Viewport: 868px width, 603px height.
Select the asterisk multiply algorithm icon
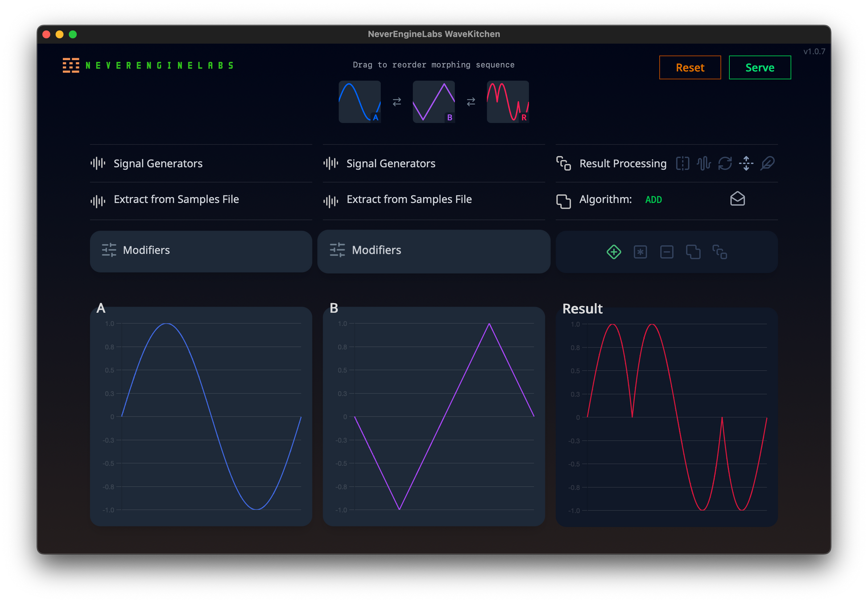pyautogui.click(x=640, y=252)
